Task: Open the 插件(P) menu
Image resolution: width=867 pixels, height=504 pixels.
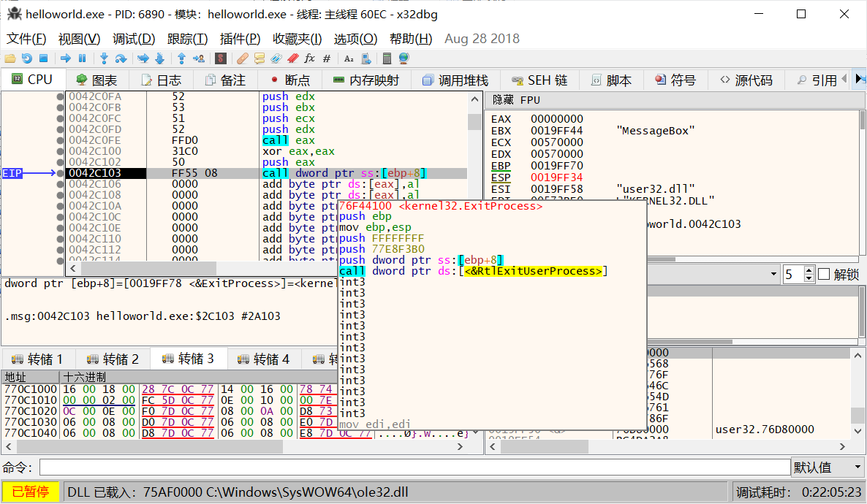Action: (240, 39)
